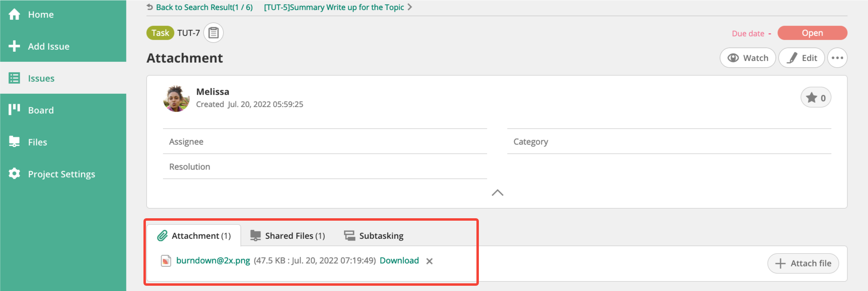Screen dimensions: 868x291
Task: Go to the Board view
Action: coord(40,110)
